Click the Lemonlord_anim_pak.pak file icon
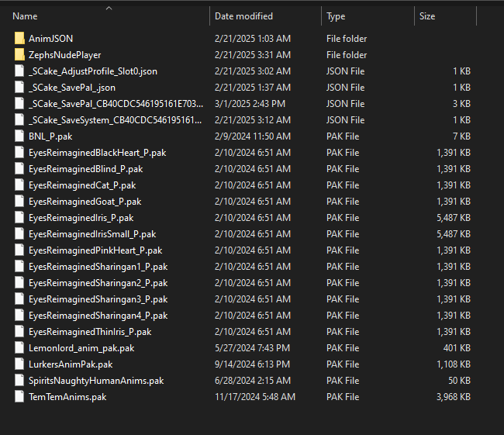Image resolution: width=504 pixels, height=435 pixels. [x=19, y=348]
